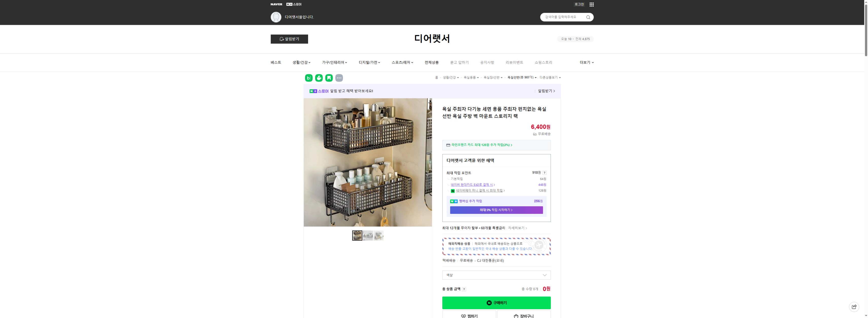868x318 pixels.
Task: Open the apps grid icon at top right
Action: pyautogui.click(x=591, y=4)
